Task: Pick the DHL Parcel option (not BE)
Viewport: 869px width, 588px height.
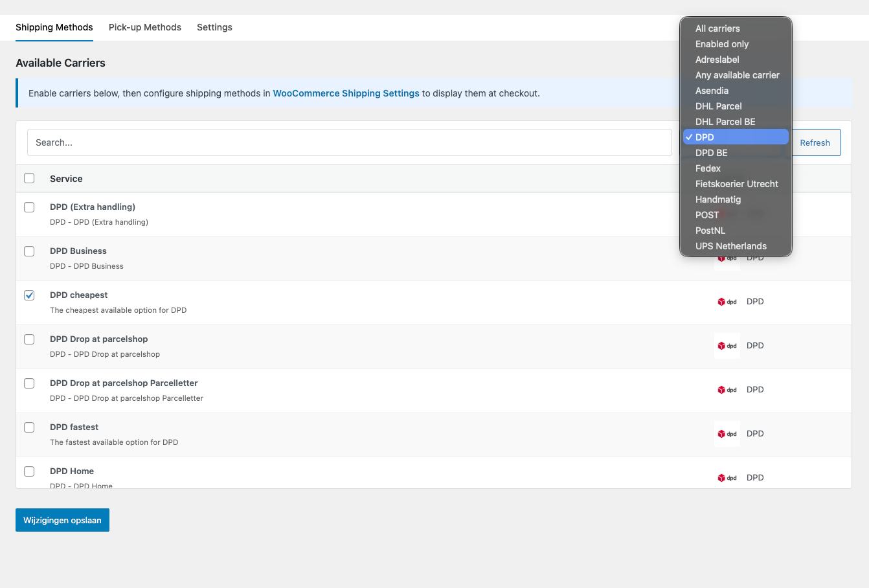Action: click(x=736, y=106)
